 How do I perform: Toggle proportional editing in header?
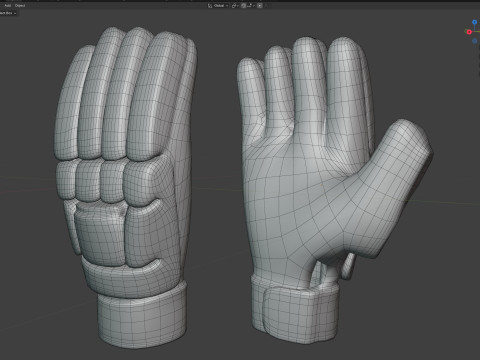pyautogui.click(x=260, y=6)
